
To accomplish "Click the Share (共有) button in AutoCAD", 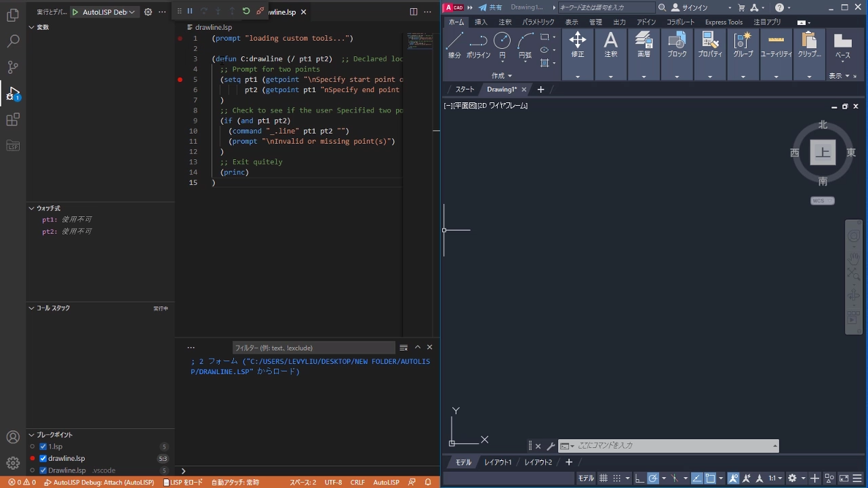I will click(x=490, y=7).
